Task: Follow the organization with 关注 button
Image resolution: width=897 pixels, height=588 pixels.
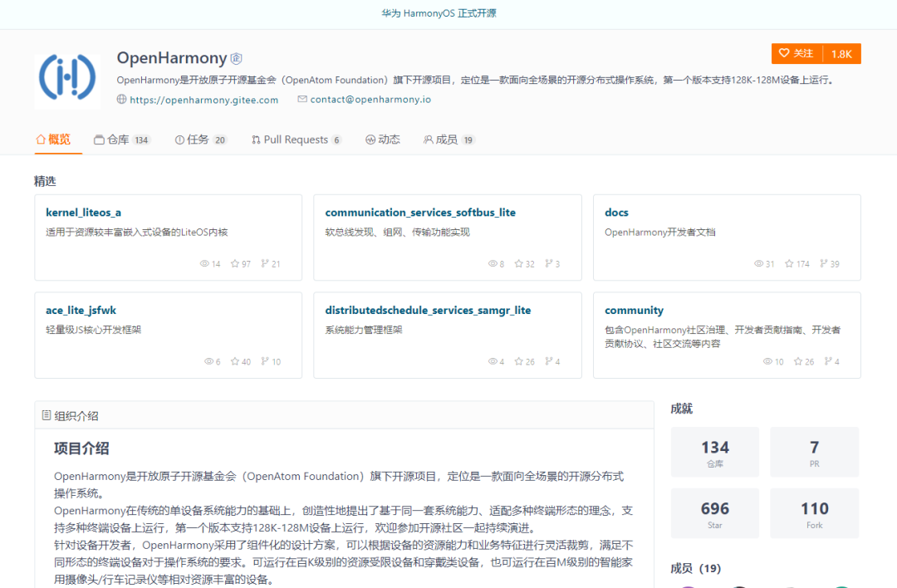Action: point(797,54)
